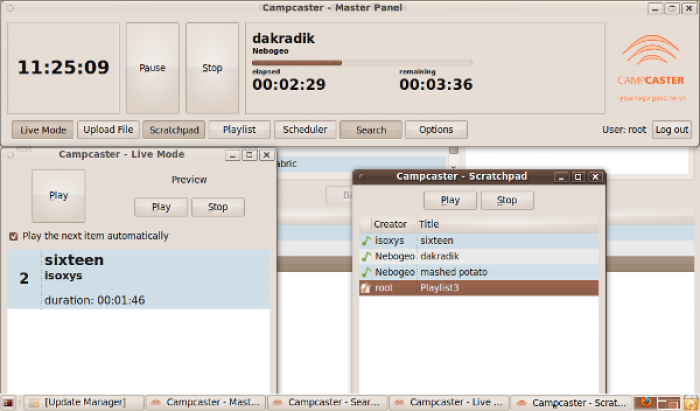Click audio note icon of dakradik row

point(366,257)
